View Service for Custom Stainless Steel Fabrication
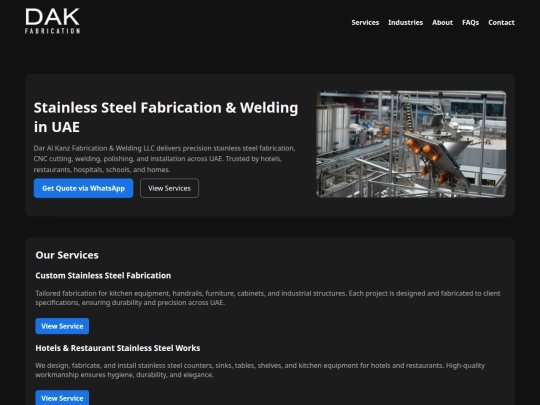The width and height of the screenshot is (540, 405). 62,326
